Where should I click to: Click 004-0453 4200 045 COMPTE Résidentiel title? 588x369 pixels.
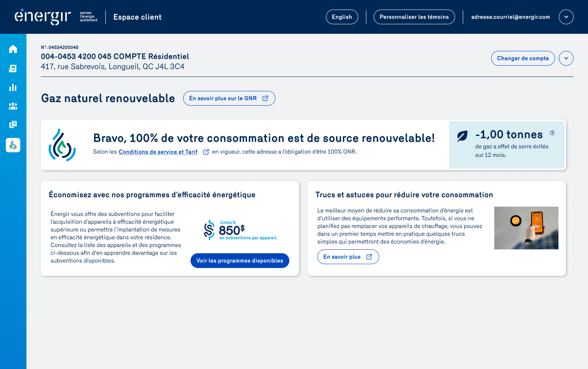[115, 57]
